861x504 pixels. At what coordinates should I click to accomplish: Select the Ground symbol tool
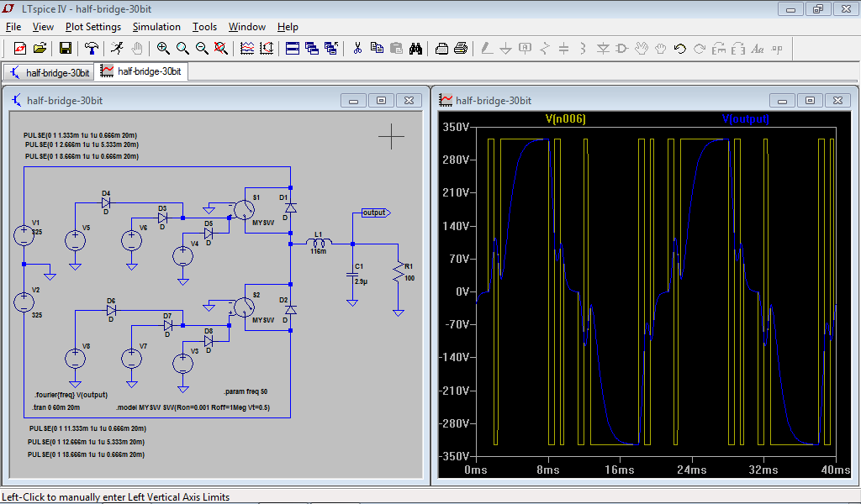(x=505, y=49)
